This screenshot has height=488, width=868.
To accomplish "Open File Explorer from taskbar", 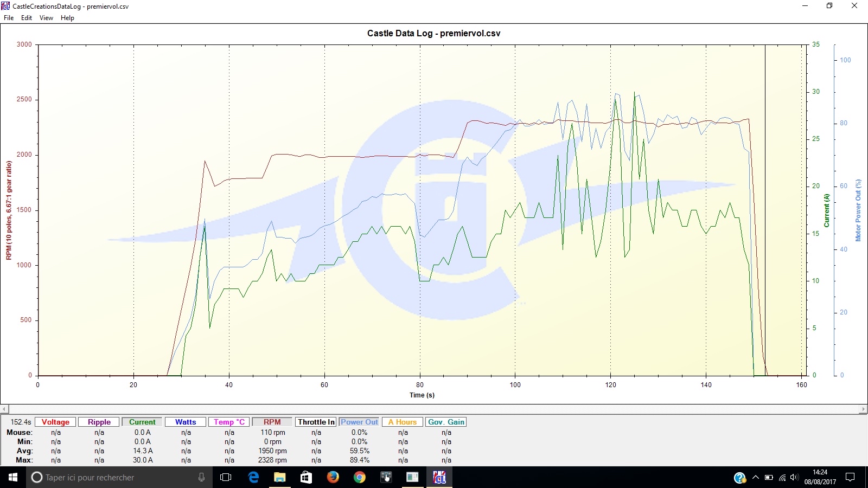I will (x=279, y=477).
